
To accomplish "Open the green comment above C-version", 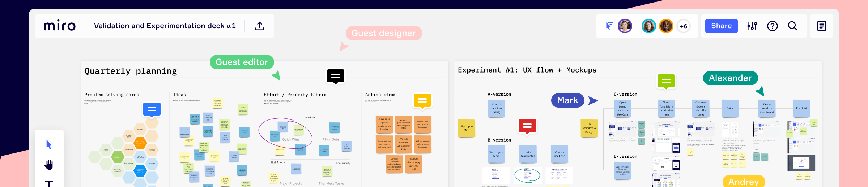I will (666, 81).
